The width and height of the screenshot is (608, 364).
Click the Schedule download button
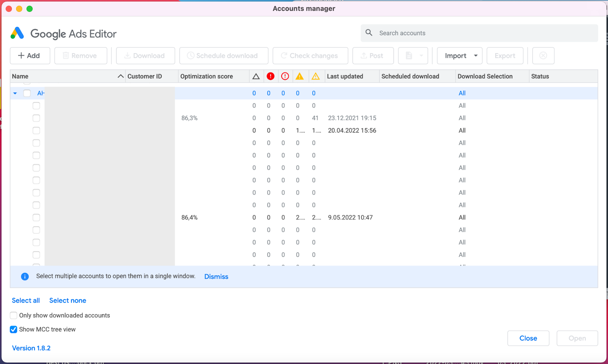tap(224, 56)
